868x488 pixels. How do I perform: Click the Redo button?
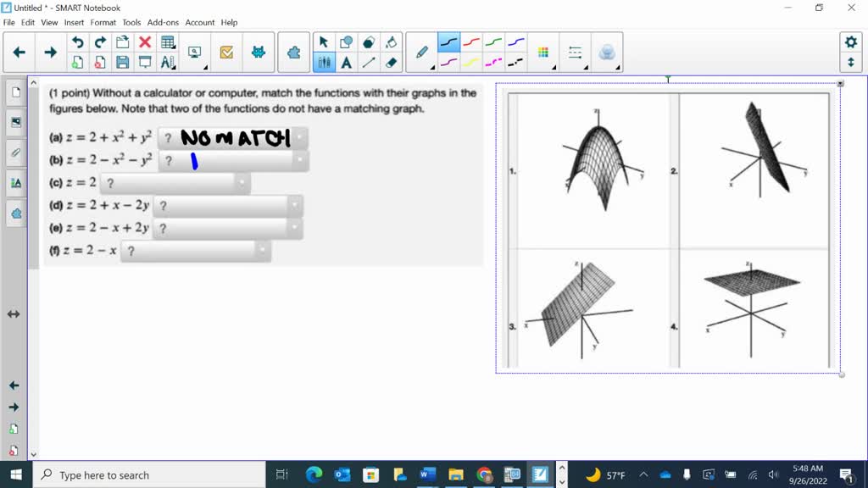tap(101, 40)
